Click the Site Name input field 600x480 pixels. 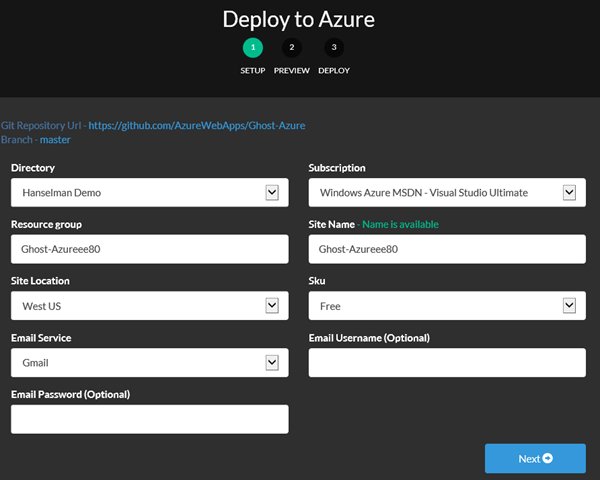(x=447, y=249)
